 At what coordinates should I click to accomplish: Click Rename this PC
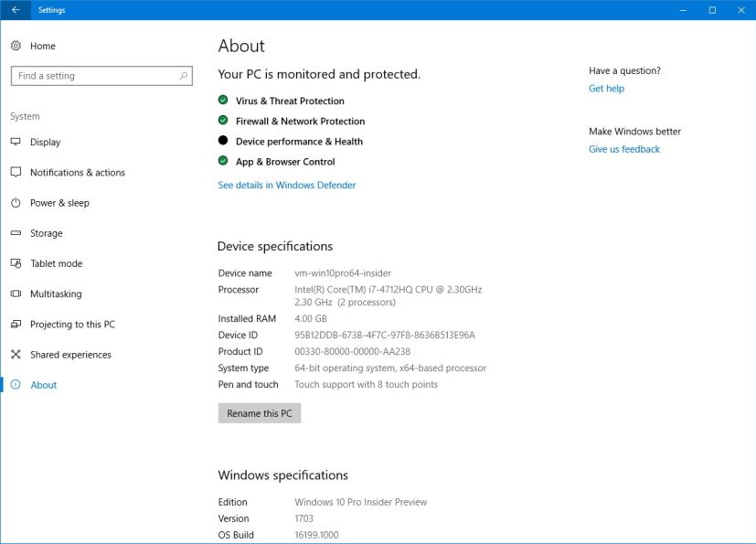tap(259, 412)
